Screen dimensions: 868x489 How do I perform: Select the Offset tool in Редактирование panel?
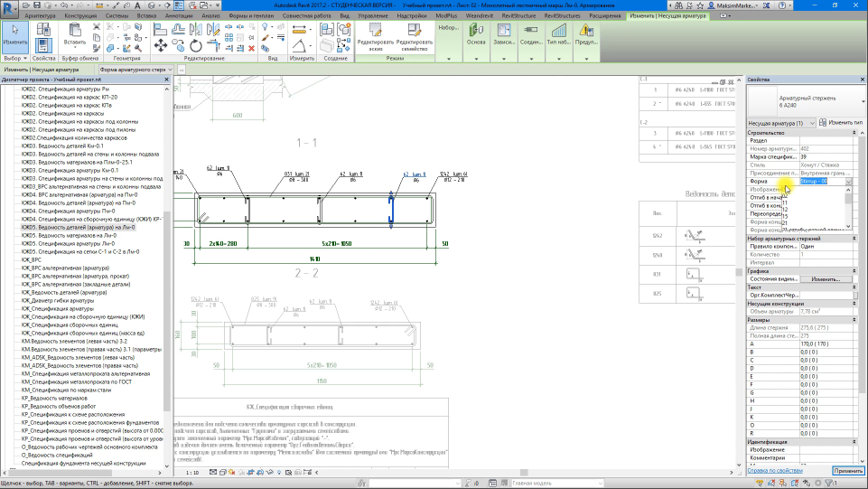point(178,29)
